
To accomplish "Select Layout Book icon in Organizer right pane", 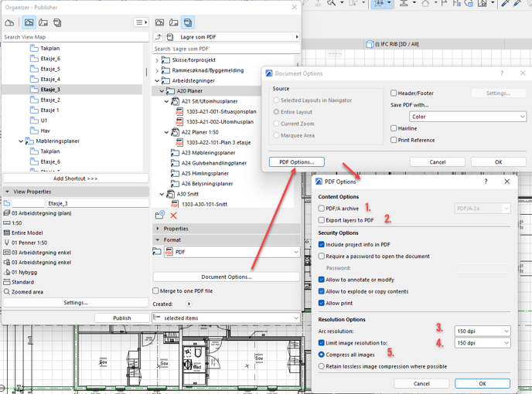I will [x=174, y=22].
